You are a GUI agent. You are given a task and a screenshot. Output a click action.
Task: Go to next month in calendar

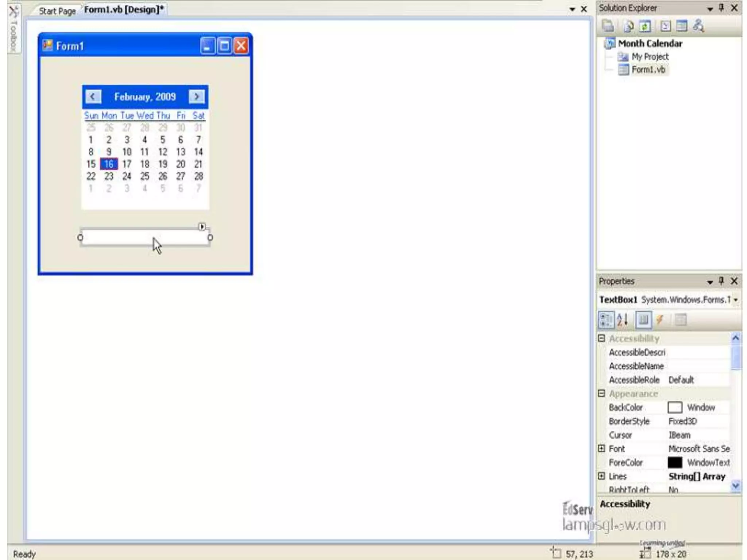[x=197, y=97]
